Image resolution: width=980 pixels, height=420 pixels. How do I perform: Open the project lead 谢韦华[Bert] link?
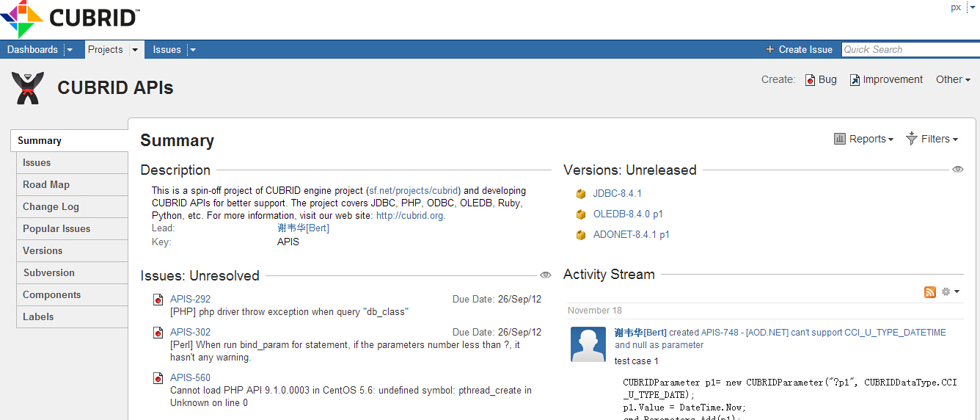click(x=303, y=228)
